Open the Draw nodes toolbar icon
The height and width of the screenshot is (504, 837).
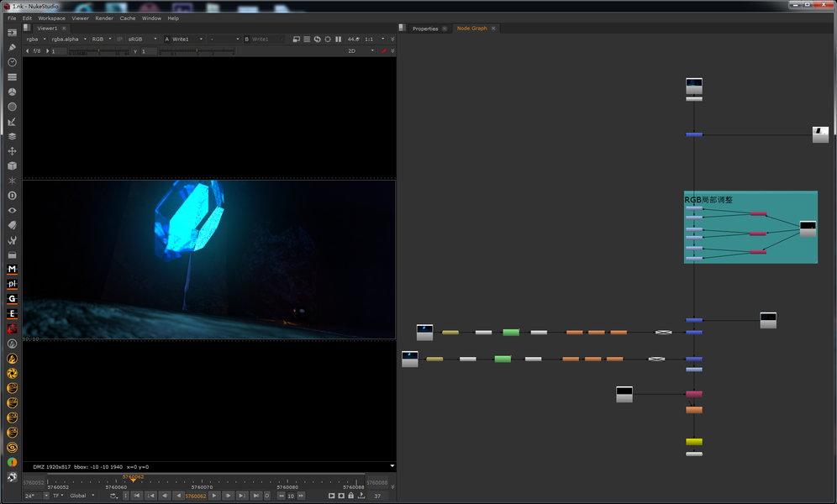pyautogui.click(x=12, y=48)
